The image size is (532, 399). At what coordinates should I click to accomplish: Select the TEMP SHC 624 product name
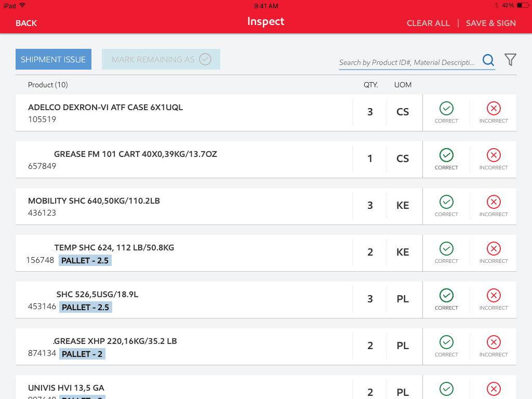[x=114, y=248]
